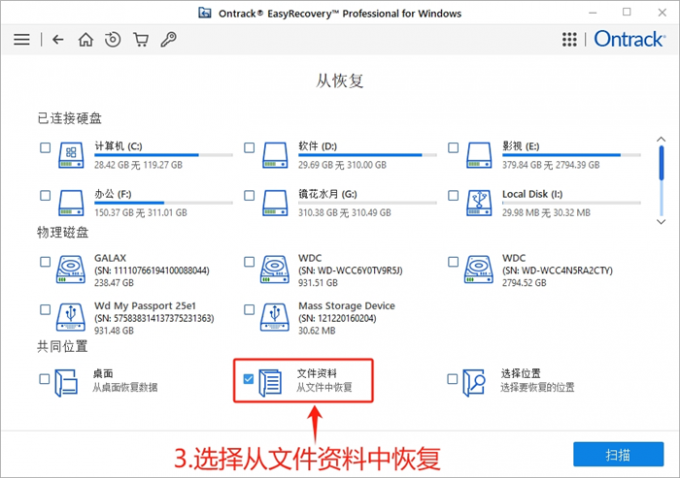Click the 从文件中恢复 description
This screenshot has height=478, width=680.
[324, 387]
